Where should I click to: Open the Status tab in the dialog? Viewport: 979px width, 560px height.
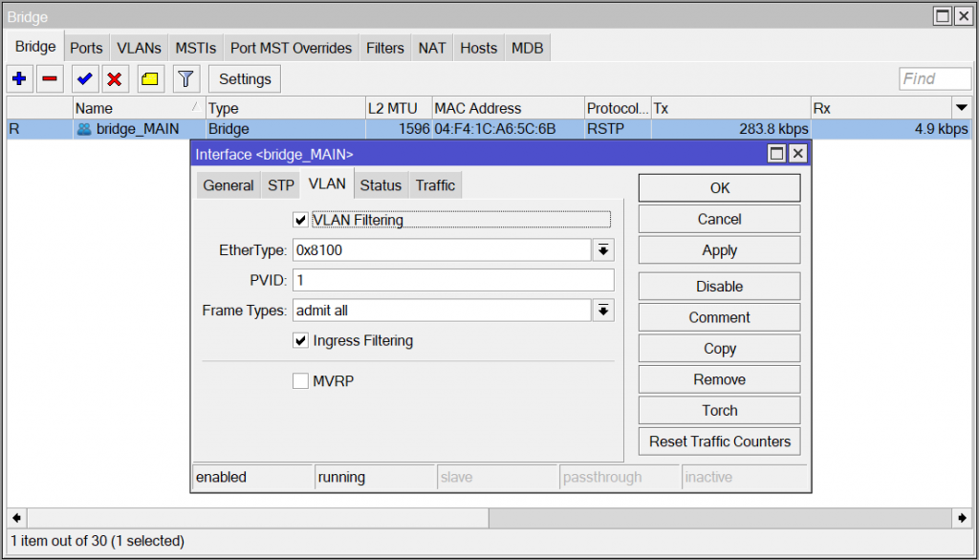(x=381, y=185)
